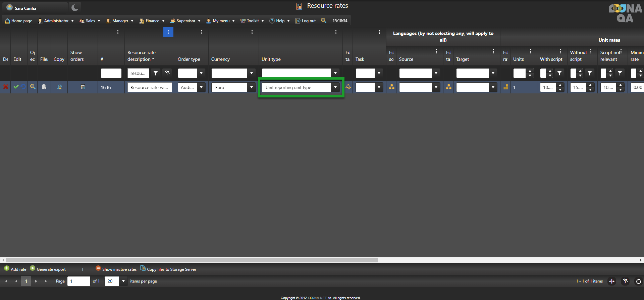Confirm the row edit with green checkmark
The height and width of the screenshot is (300, 644).
[x=16, y=87]
